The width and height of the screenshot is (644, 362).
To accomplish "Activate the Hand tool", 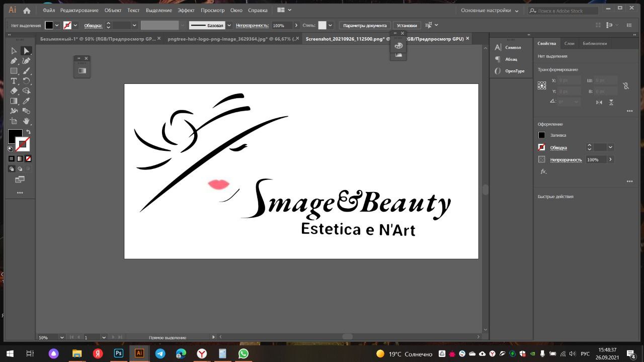I will pos(27,121).
